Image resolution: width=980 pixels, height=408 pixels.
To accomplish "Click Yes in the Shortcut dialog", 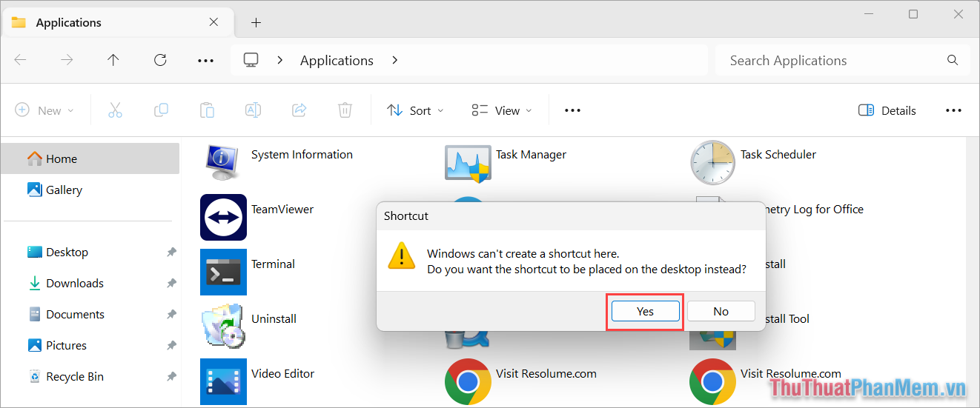I will [645, 311].
